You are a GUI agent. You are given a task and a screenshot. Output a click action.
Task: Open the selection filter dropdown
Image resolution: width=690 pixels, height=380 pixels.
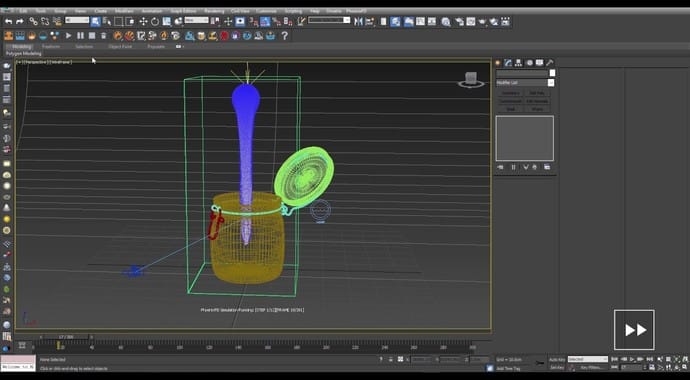point(77,20)
